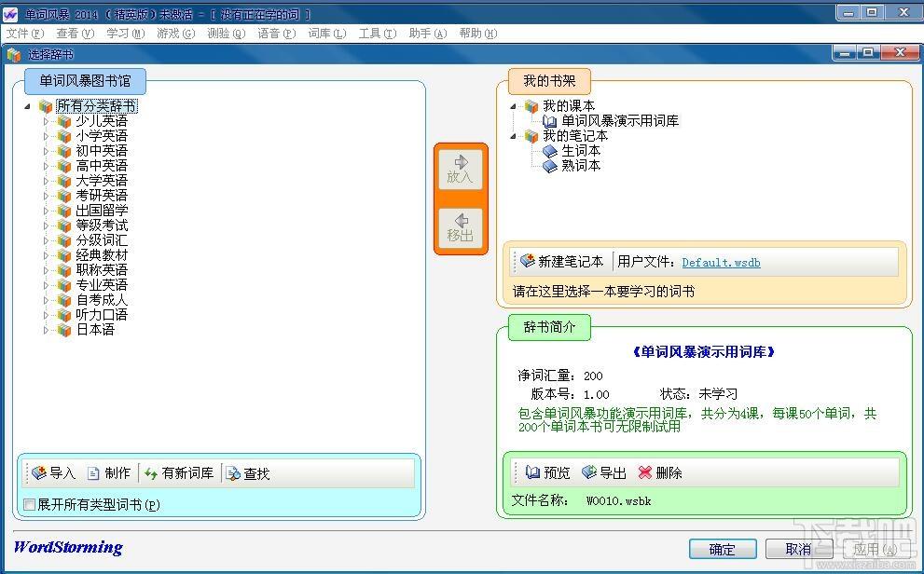Select 经典教材 in the library tree
Screen dimensions: 924x574
click(102, 255)
